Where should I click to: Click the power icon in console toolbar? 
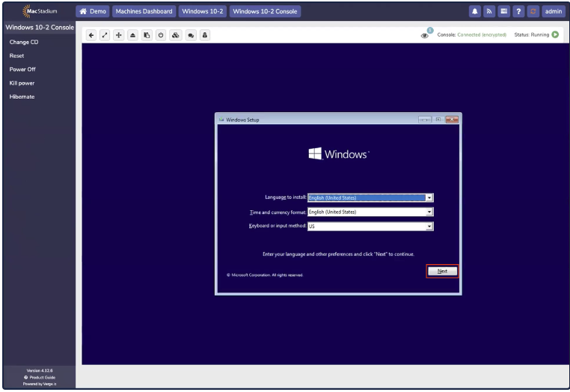160,35
